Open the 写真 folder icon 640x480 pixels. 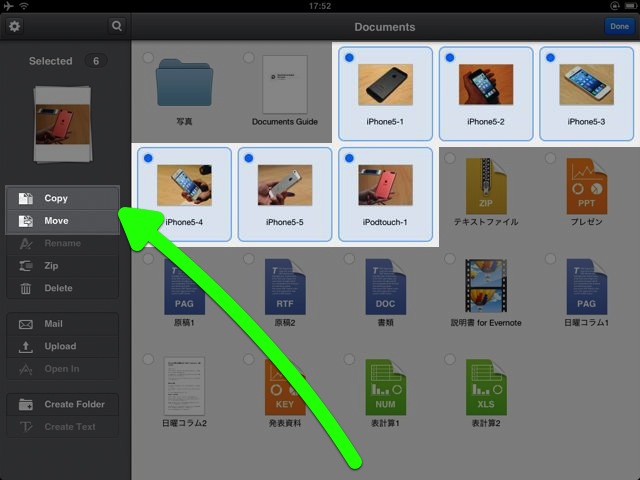[184, 83]
